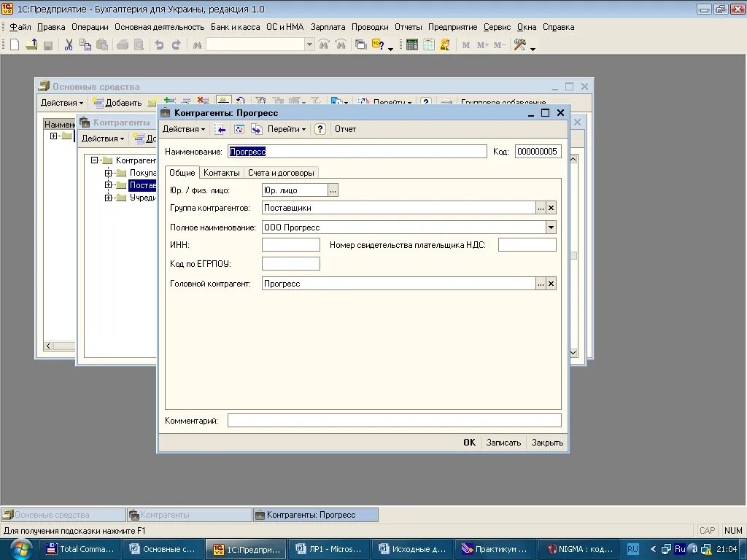Screen dimensions: 747x560
Task: Click the question mark help icon in Прогресс window
Action: click(x=320, y=129)
